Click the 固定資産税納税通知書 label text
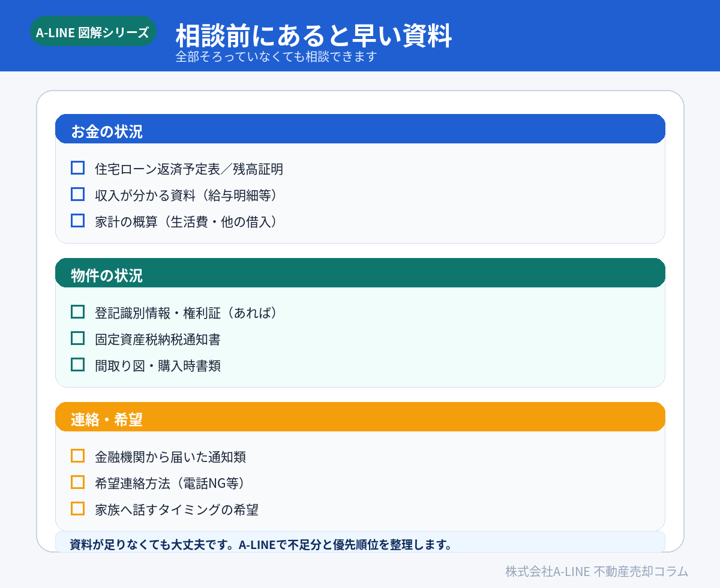 158,340
